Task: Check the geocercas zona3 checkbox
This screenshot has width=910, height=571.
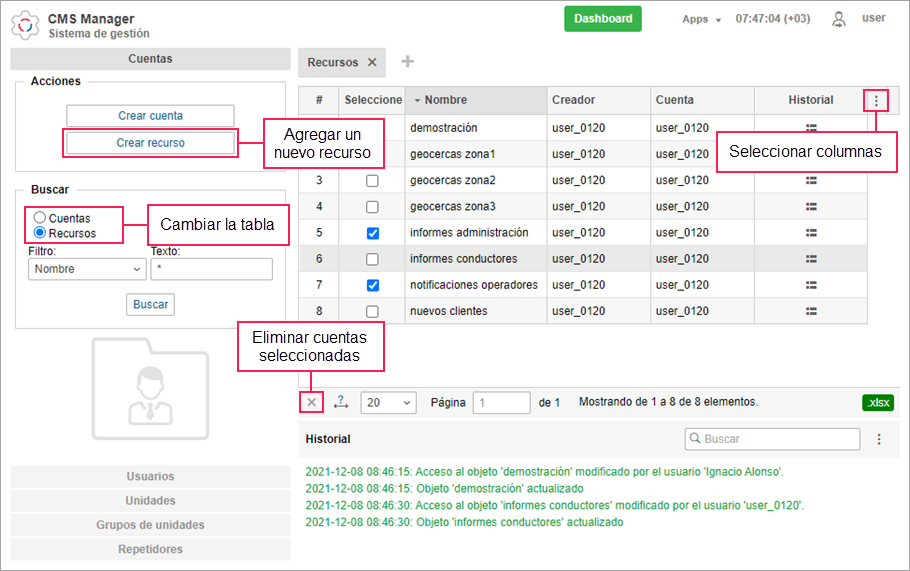Action: click(373, 207)
